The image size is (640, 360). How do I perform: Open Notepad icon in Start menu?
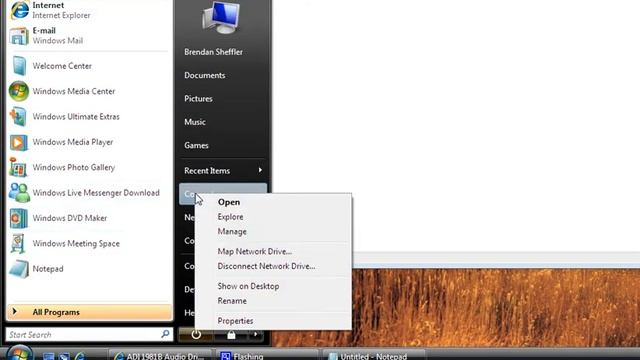tap(19, 269)
